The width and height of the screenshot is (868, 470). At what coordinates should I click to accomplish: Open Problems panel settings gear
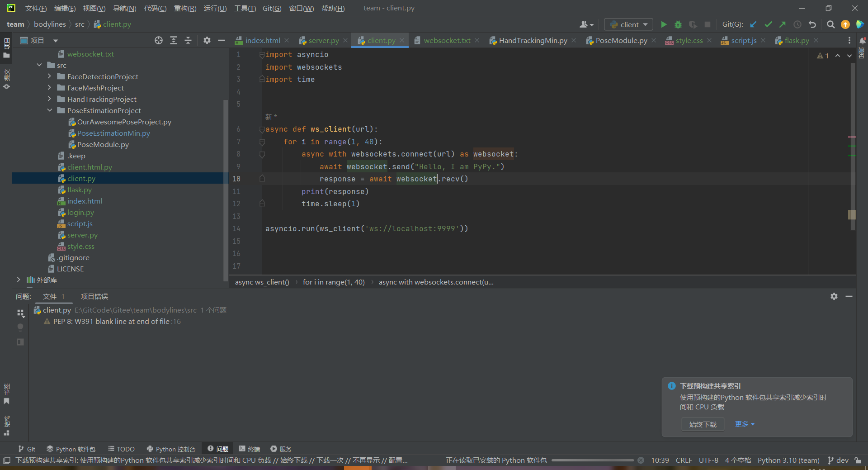coord(834,296)
